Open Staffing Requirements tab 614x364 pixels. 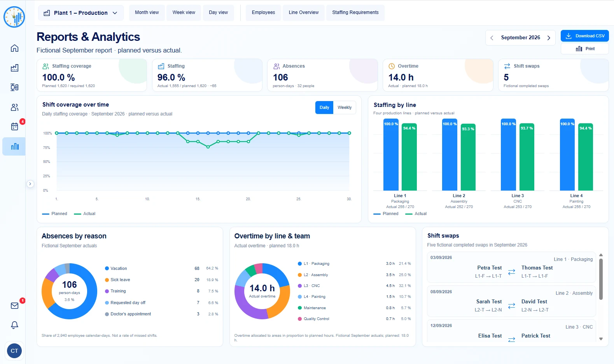point(355,12)
